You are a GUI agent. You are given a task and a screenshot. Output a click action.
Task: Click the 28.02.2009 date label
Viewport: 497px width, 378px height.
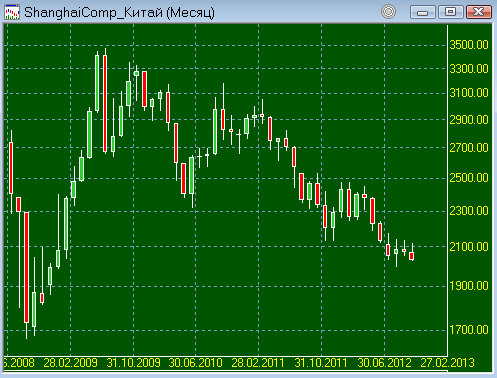point(70,363)
